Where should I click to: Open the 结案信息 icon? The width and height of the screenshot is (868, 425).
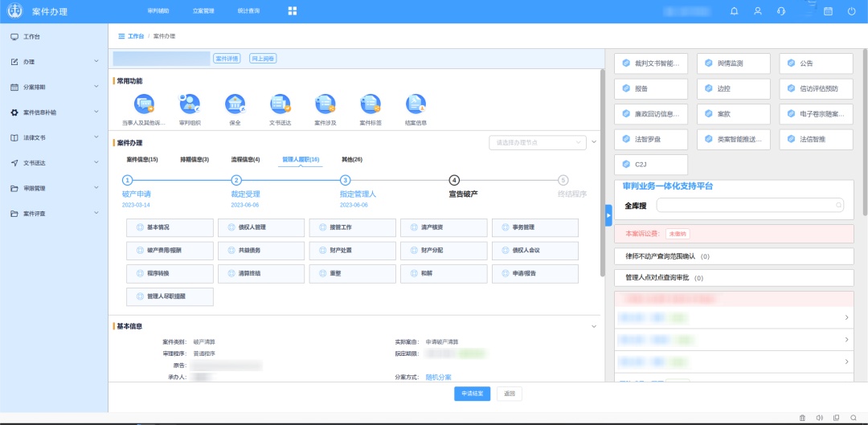pos(416,104)
